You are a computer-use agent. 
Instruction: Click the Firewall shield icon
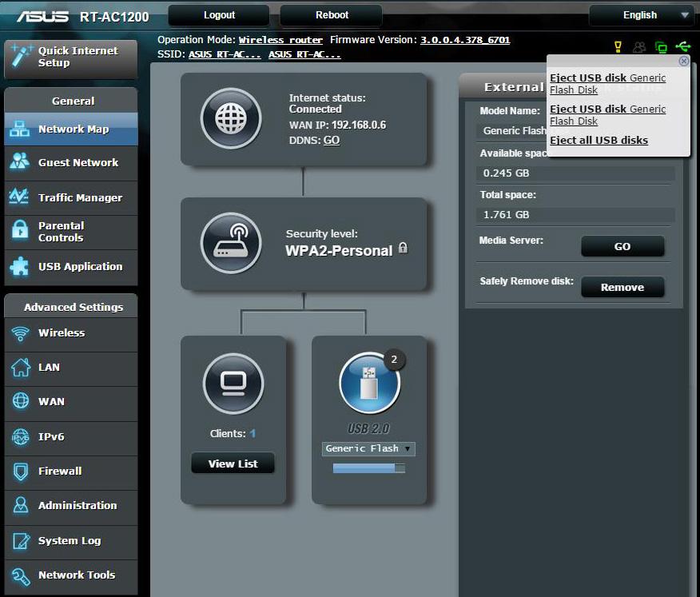(21, 472)
